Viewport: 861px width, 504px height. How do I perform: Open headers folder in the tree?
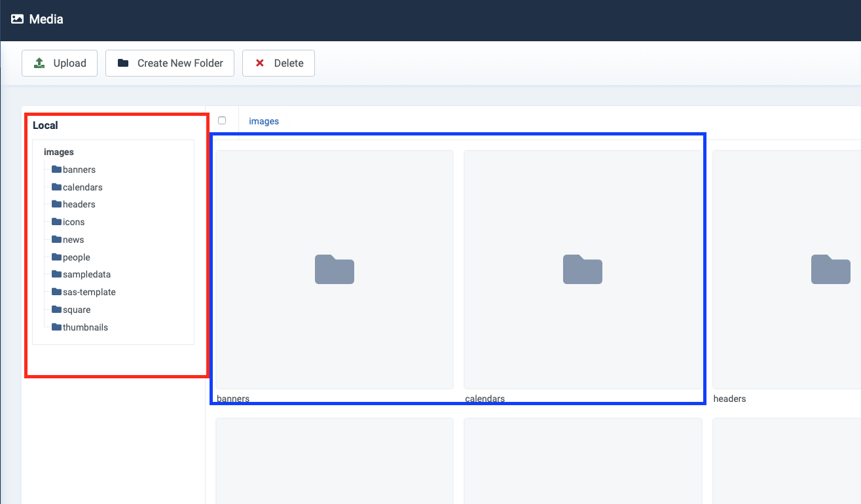[x=79, y=204]
